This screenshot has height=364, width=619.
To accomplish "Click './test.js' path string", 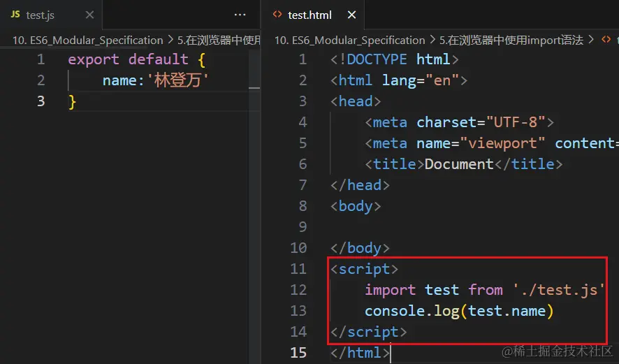I will 559,290.
